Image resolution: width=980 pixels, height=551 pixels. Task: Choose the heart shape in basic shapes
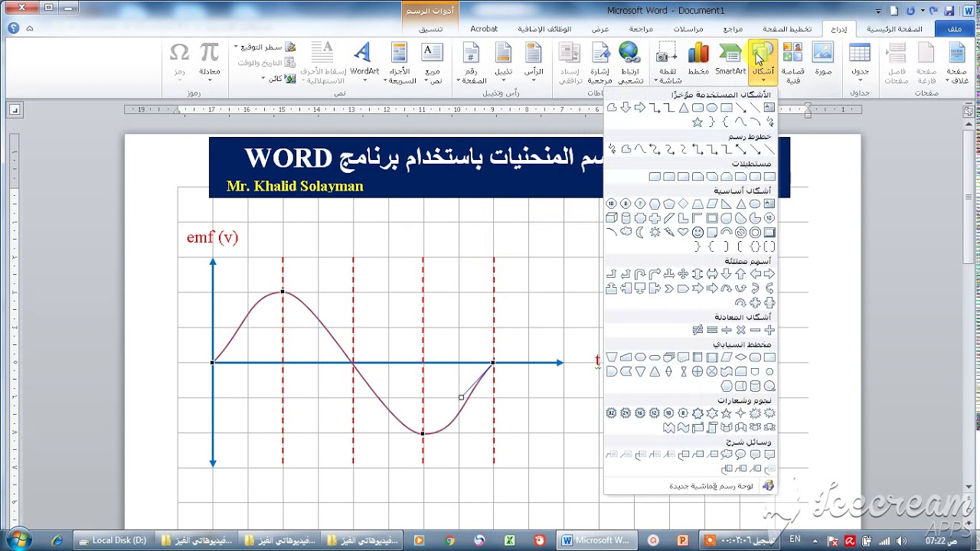pyautogui.click(x=683, y=232)
